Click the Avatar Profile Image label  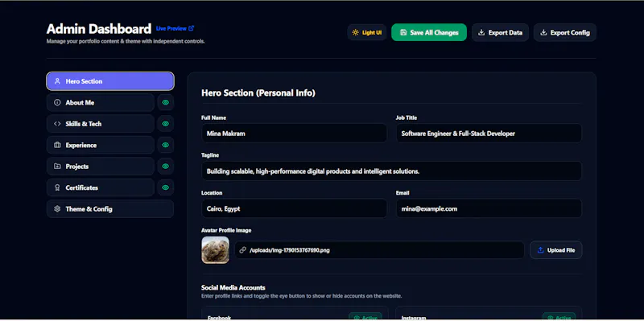[x=226, y=230]
